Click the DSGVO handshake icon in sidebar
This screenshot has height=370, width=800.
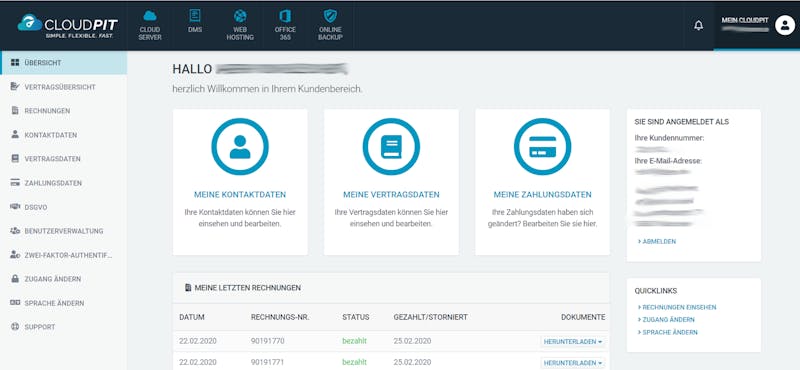pos(15,207)
